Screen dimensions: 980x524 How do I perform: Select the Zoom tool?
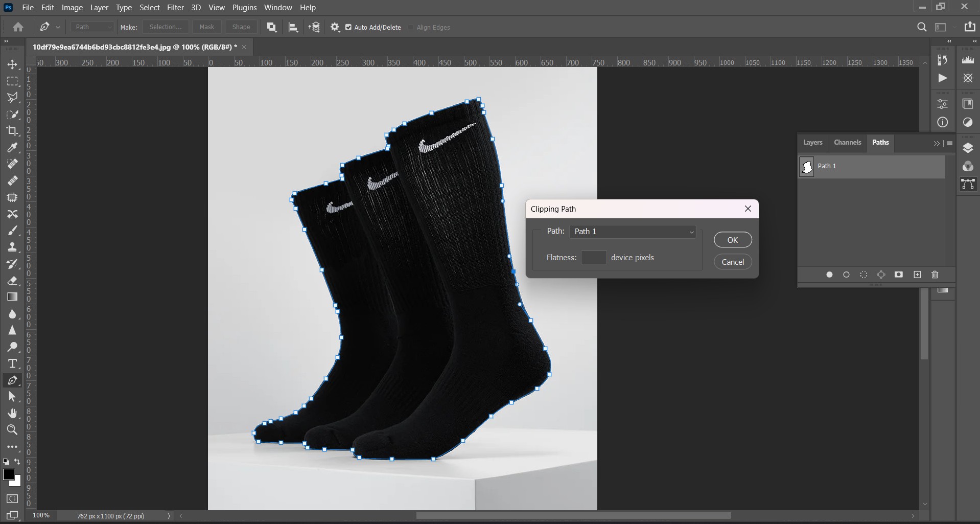tap(12, 430)
